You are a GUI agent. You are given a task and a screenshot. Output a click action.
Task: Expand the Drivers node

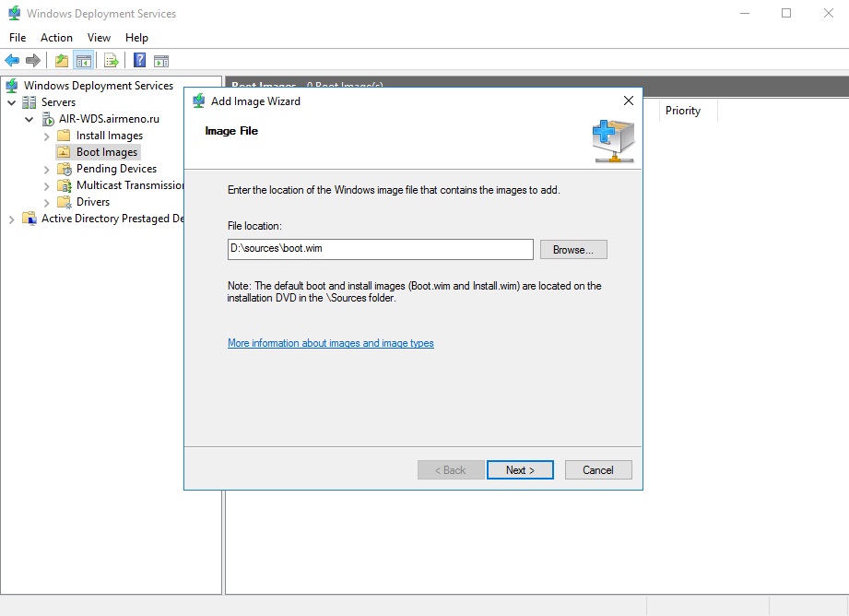point(47,202)
